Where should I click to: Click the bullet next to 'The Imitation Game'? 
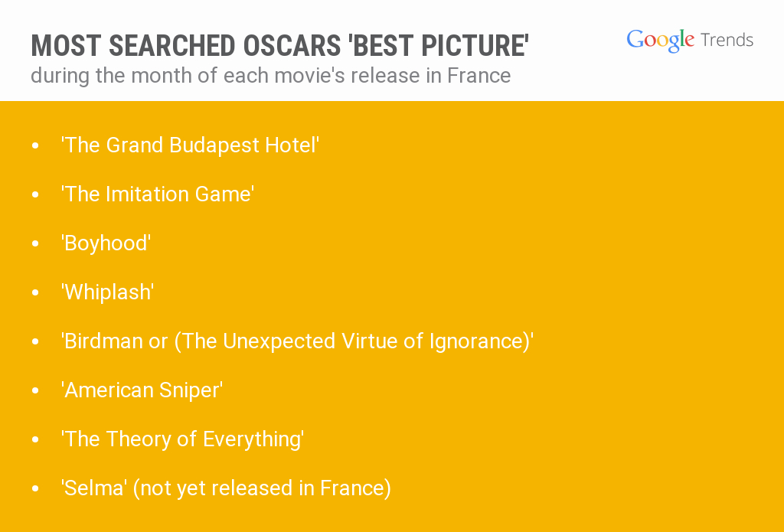[x=35, y=194]
